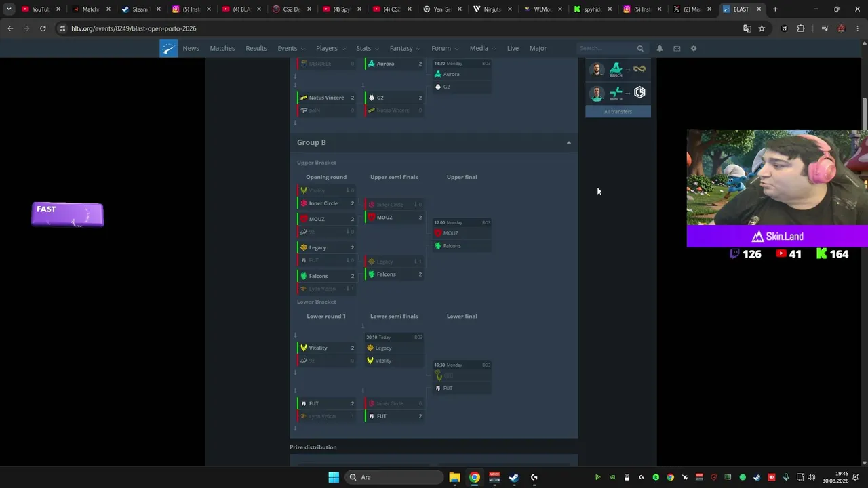This screenshot has height=488, width=868.
Task: Open the tab search dropdown arrow
Action: pos(9,9)
